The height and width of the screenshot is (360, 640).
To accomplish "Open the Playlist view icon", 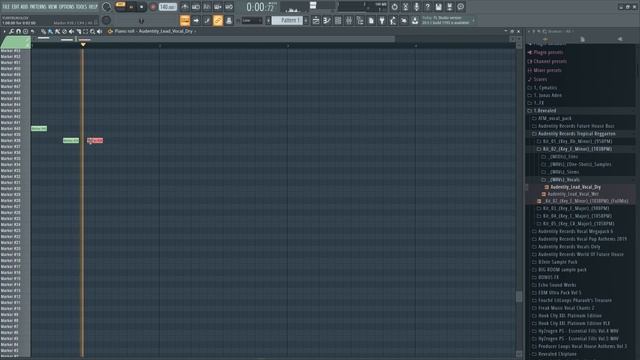I will point(316,20).
